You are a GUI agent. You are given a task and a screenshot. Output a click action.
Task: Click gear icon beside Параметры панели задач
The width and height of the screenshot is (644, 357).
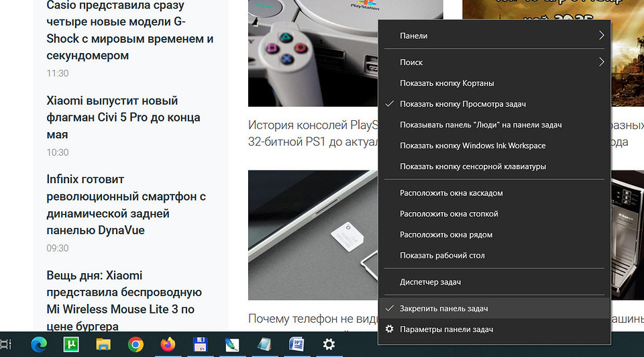click(x=389, y=329)
